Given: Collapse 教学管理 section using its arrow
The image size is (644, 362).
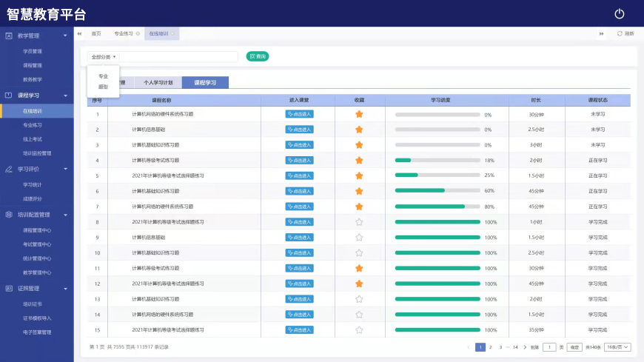Looking at the screenshot, I should [65, 36].
